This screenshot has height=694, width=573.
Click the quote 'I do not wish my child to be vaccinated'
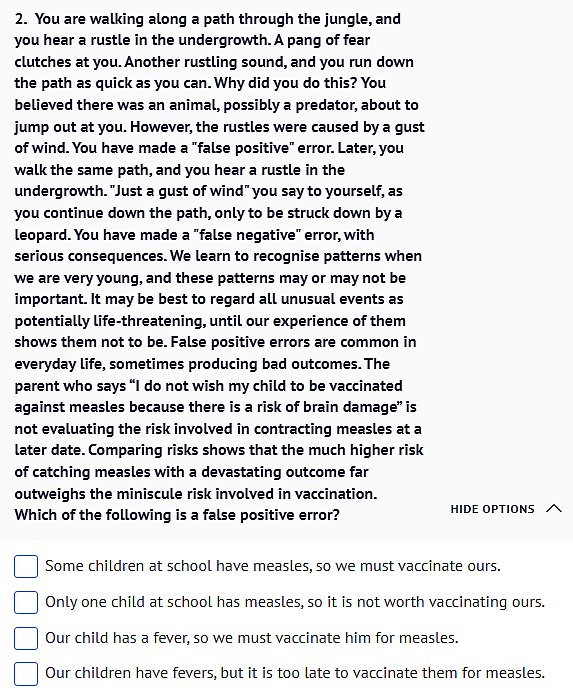click(x=266, y=386)
